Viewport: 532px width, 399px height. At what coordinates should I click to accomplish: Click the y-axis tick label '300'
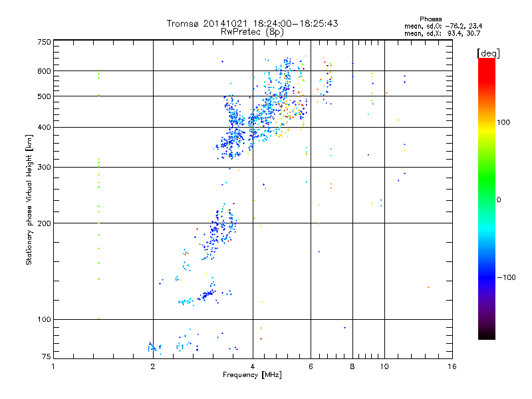point(45,168)
